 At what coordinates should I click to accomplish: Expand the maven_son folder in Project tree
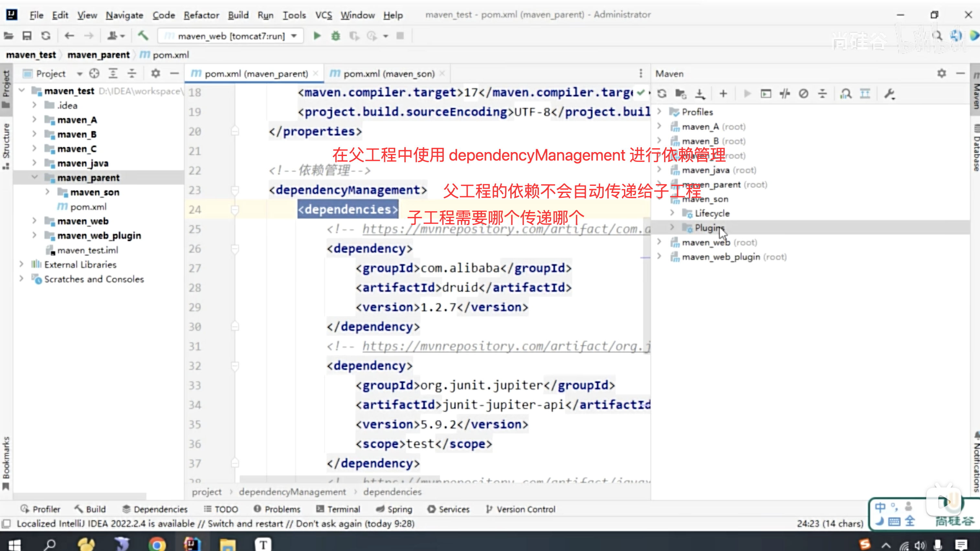(x=47, y=192)
